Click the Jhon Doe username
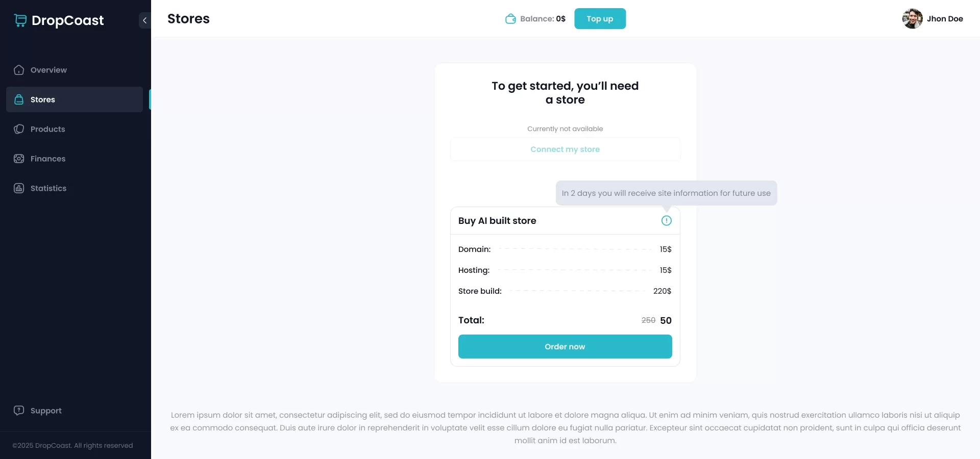Screen dimensions: 980x459 [x=945, y=19]
